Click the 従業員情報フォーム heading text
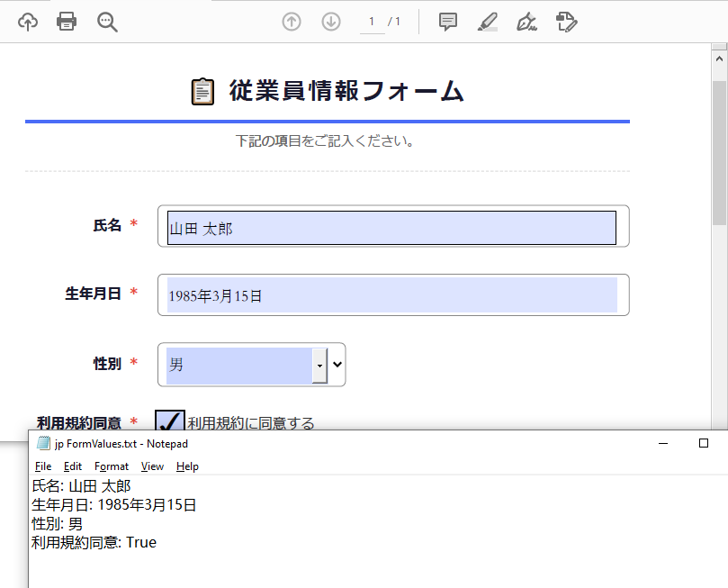The height and width of the screenshot is (588, 728). tap(346, 91)
